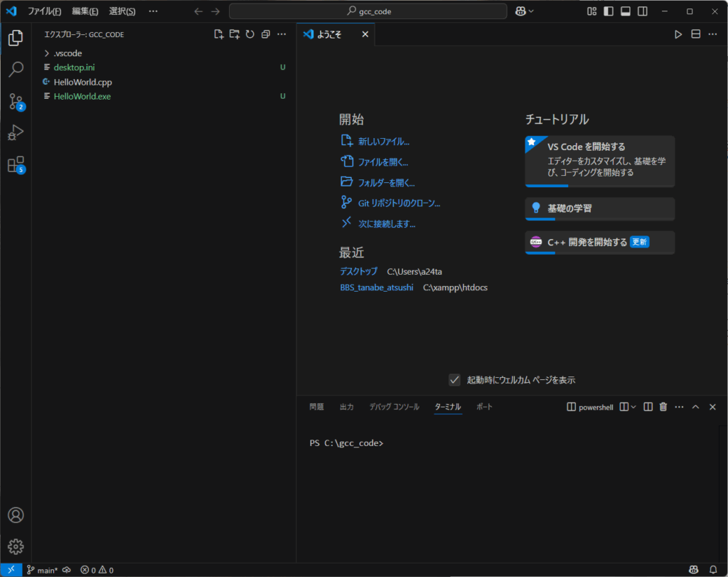Switch to the 問題 panel tab
Image resolution: width=728 pixels, height=577 pixels.
click(316, 407)
